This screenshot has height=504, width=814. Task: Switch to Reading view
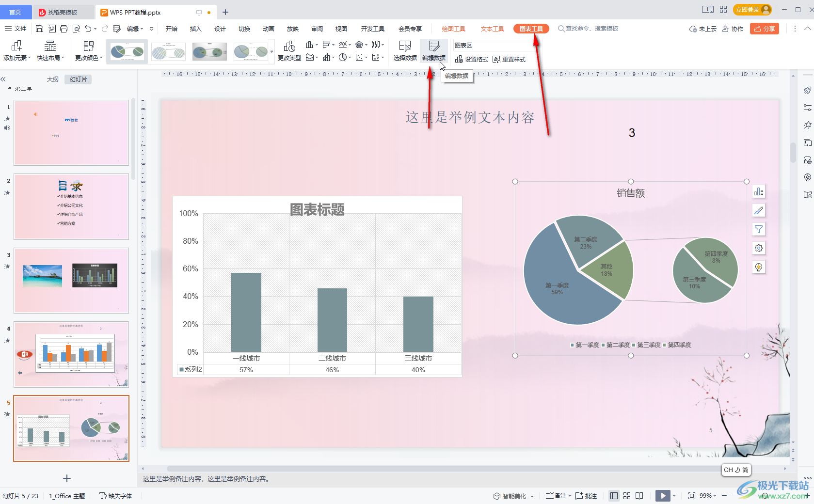tap(639, 496)
